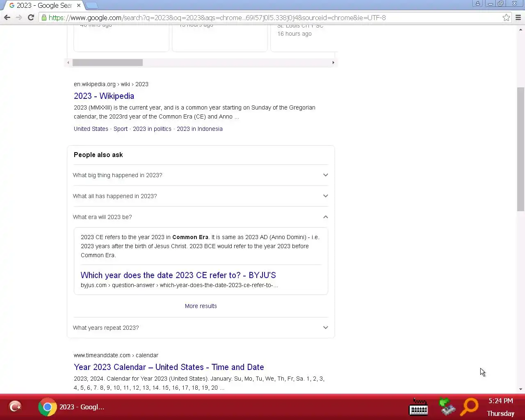525x420 pixels.
Task: Close the 2023 - Google Search tab
Action: (79, 5)
